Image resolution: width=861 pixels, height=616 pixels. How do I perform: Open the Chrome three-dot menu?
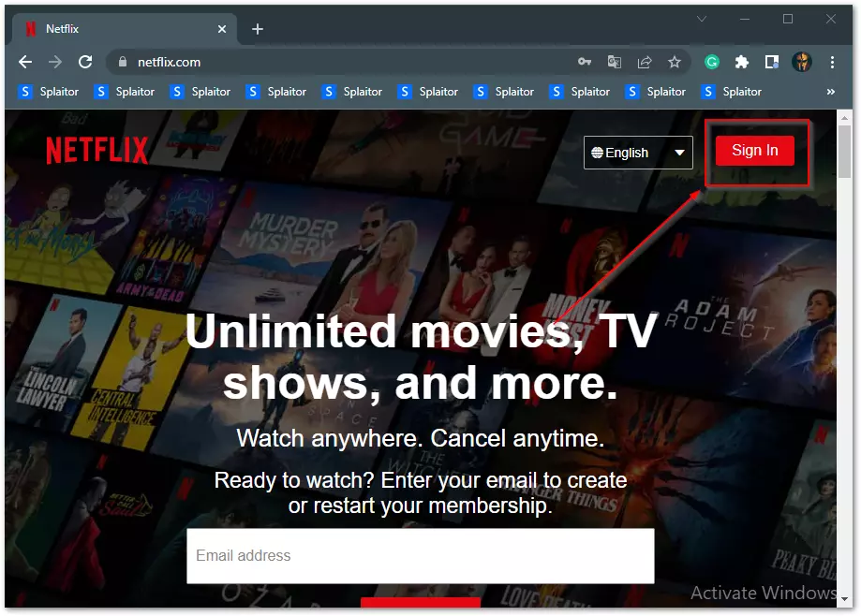coord(833,62)
